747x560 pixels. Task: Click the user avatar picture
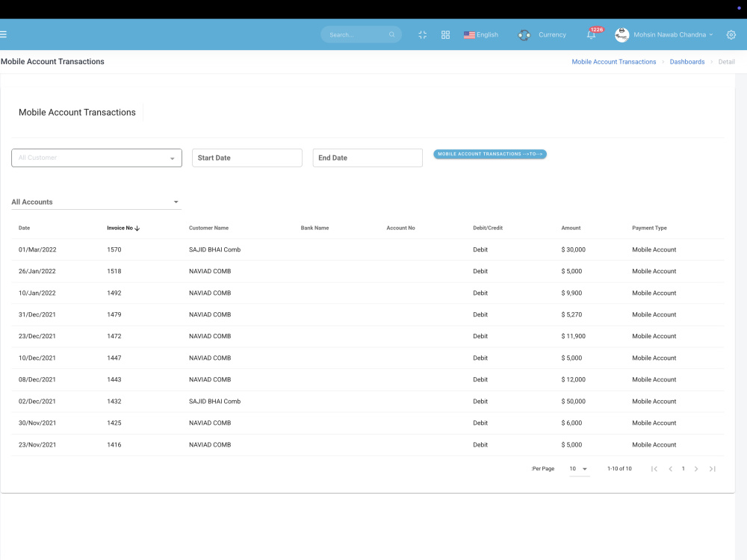(622, 35)
